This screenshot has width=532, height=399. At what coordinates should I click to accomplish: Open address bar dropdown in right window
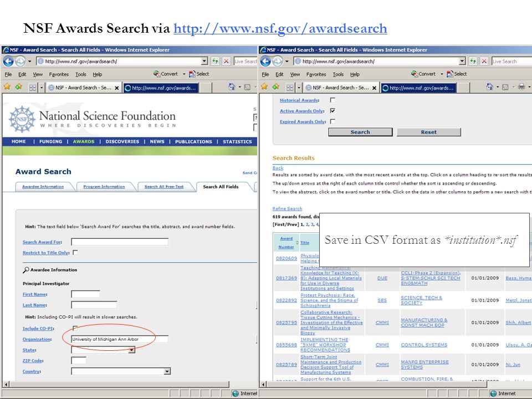pyautogui.click(x=462, y=62)
